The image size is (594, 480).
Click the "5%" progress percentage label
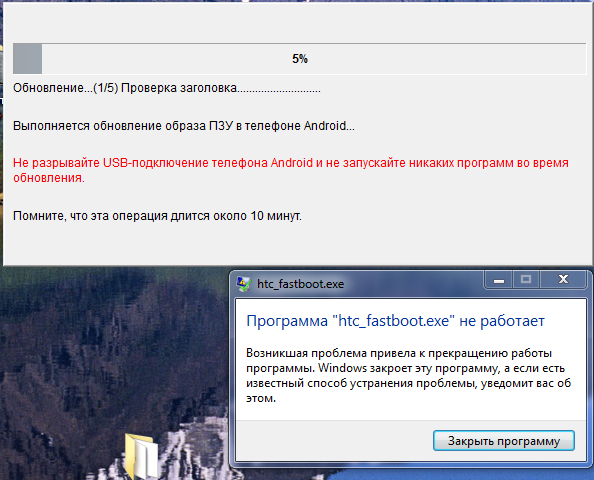[x=300, y=59]
